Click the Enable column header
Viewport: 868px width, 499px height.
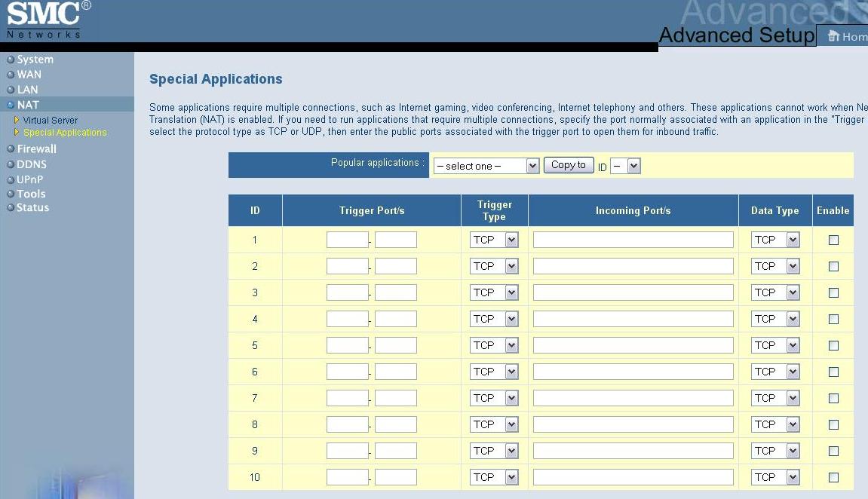click(x=833, y=211)
